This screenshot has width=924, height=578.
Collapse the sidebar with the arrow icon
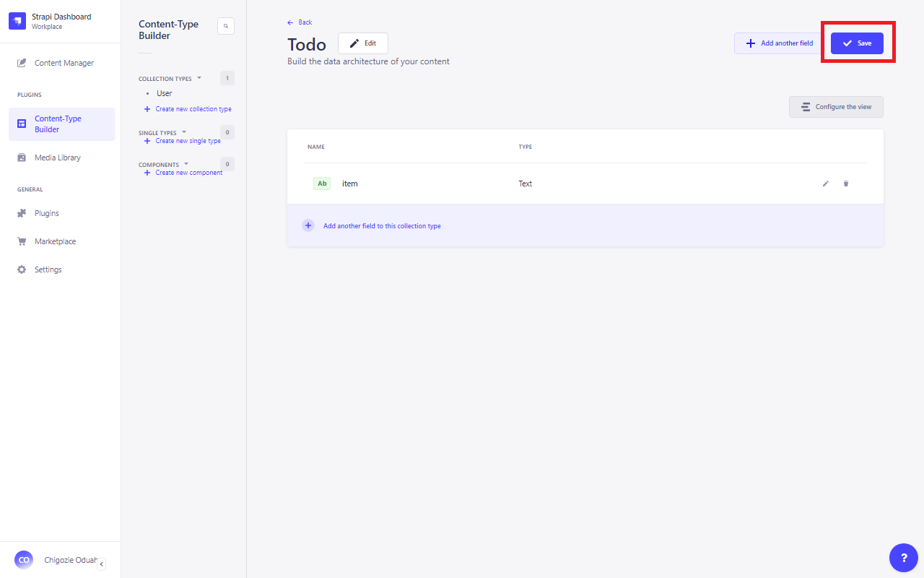[x=102, y=564]
